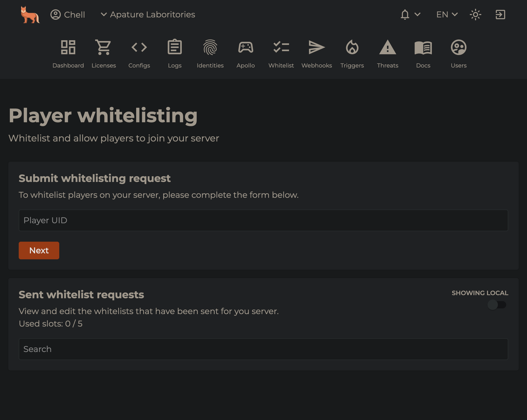Click the logout icon
Image resolution: width=527 pixels, height=420 pixels.
click(500, 15)
